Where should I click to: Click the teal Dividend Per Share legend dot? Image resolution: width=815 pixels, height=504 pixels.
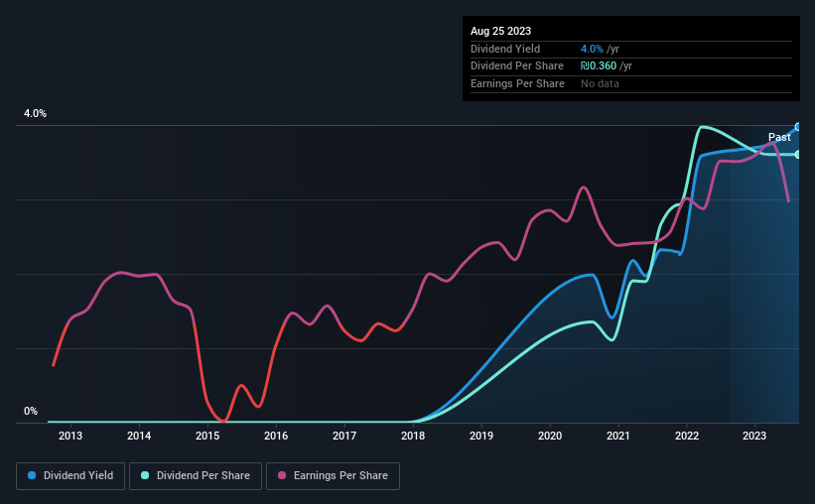point(145,475)
